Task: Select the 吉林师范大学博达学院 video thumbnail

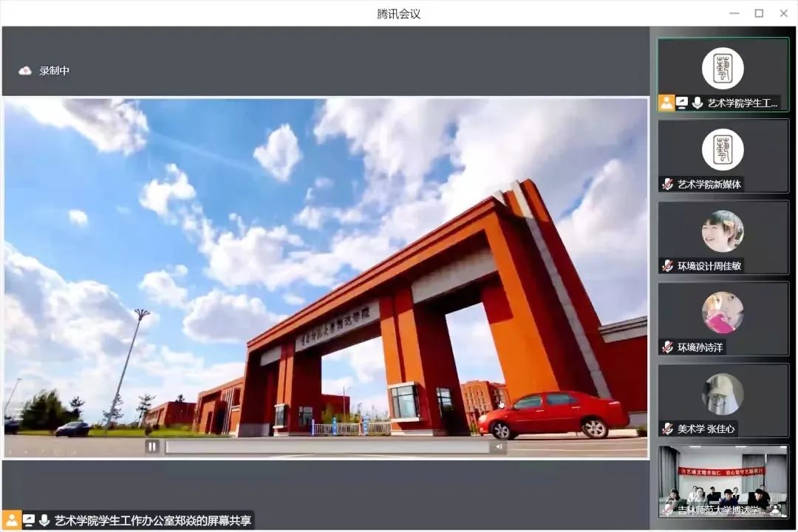Action: (x=723, y=481)
